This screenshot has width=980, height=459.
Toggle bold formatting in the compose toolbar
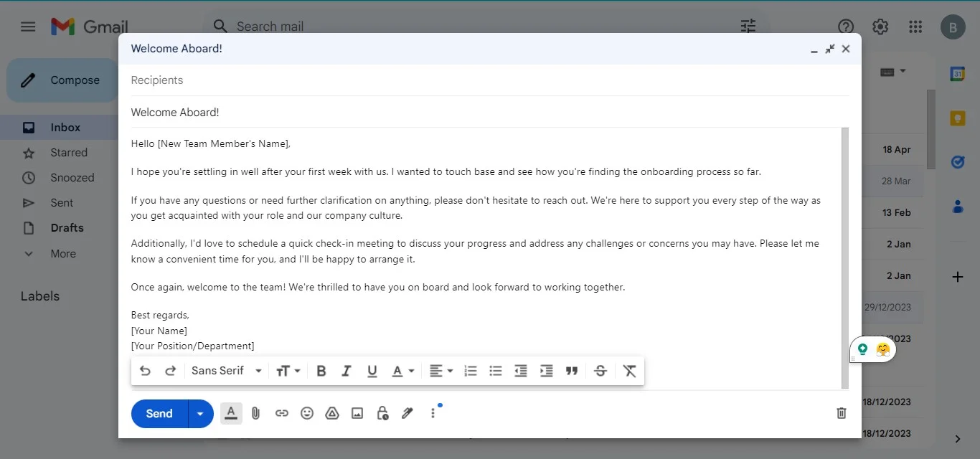pyautogui.click(x=321, y=370)
